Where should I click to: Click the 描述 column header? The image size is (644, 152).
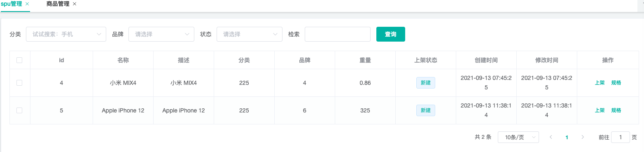coord(184,60)
